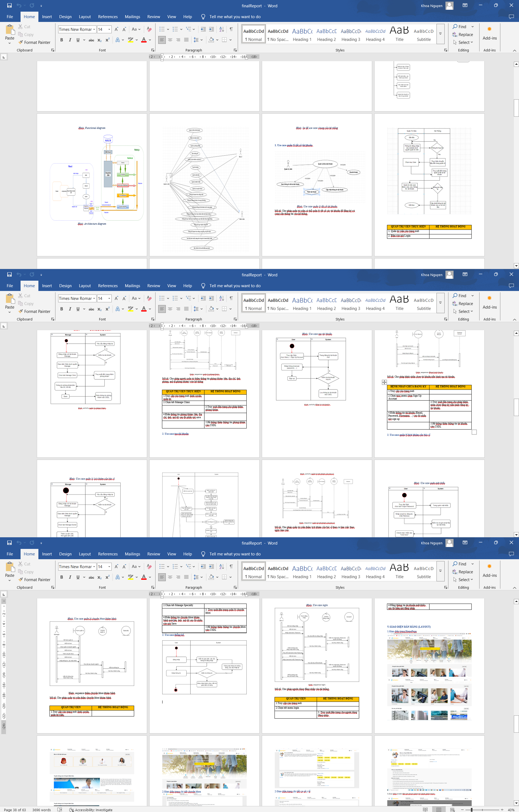Click the Web Layout view icon in status bar
519x812 pixels.
tap(452, 809)
